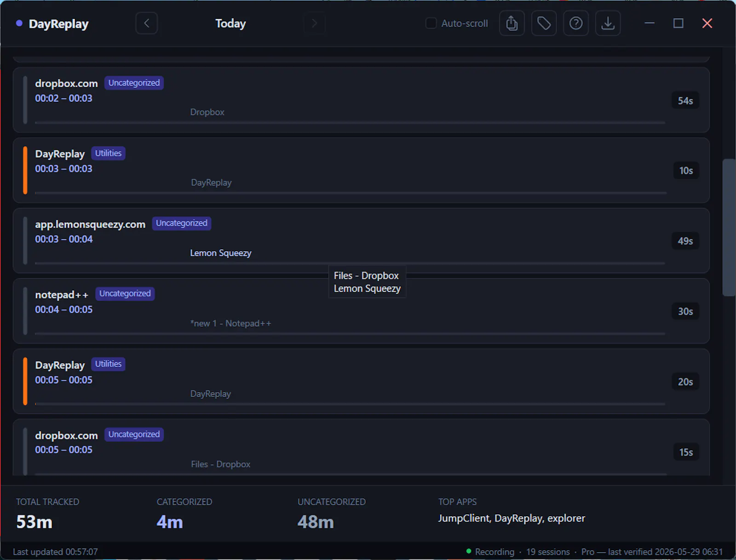Click the Today date label

(x=230, y=23)
